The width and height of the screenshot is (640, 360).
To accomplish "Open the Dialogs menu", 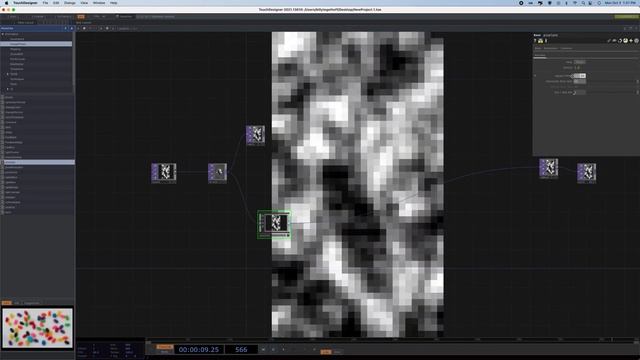I will [70, 3].
